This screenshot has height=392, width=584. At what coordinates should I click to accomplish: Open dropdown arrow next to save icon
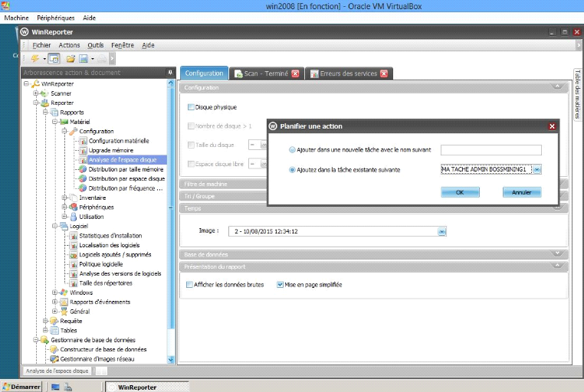click(93, 59)
